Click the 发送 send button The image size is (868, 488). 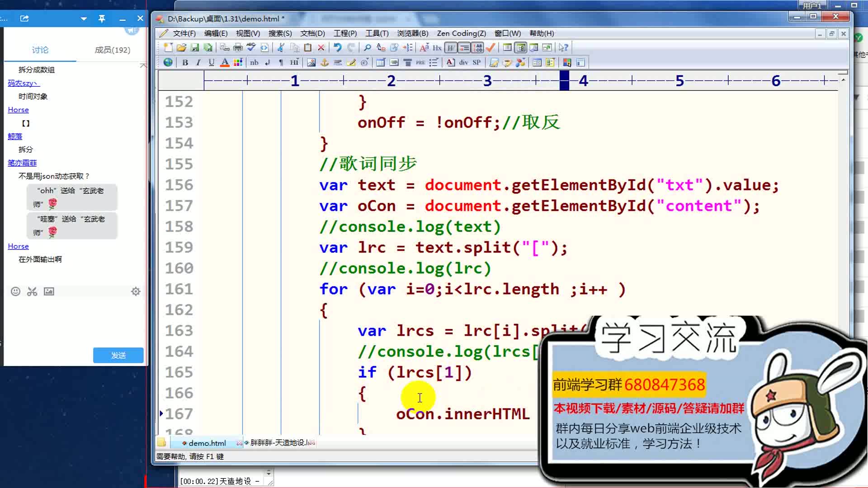point(118,355)
